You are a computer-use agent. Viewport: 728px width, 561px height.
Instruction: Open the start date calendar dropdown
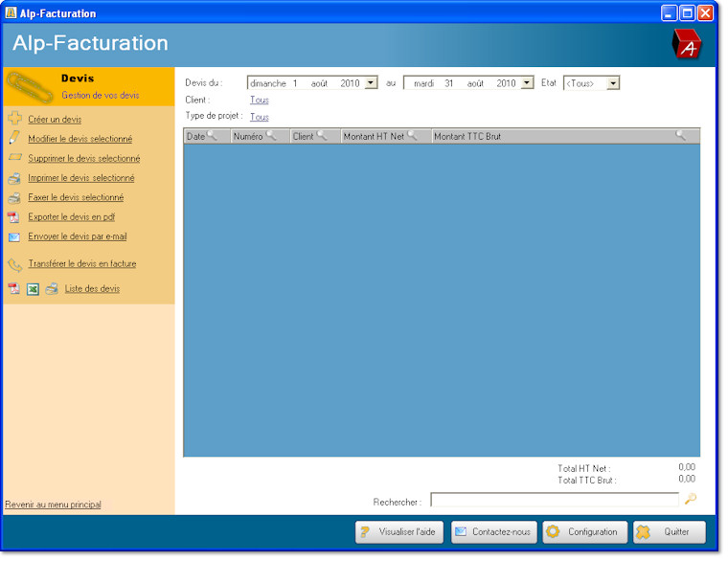371,83
